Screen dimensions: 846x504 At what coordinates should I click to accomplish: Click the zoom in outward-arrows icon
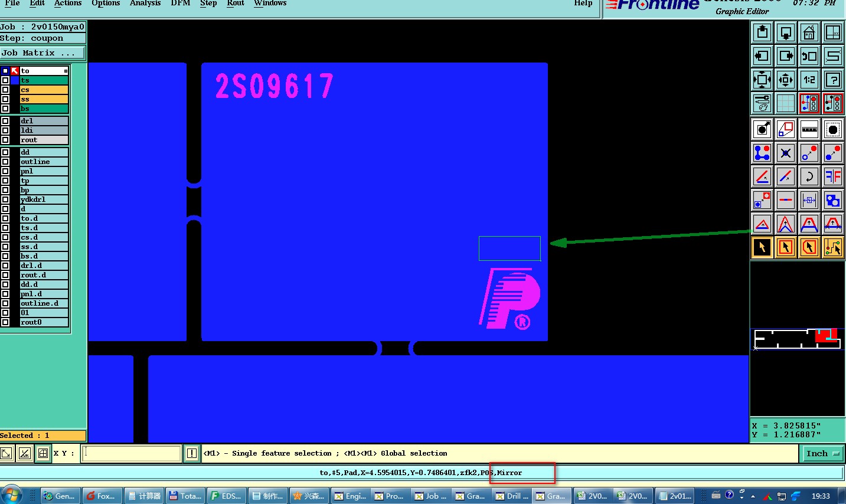762,80
